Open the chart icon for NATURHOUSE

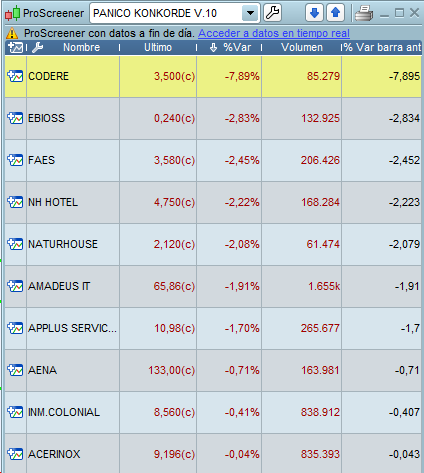[x=15, y=244]
